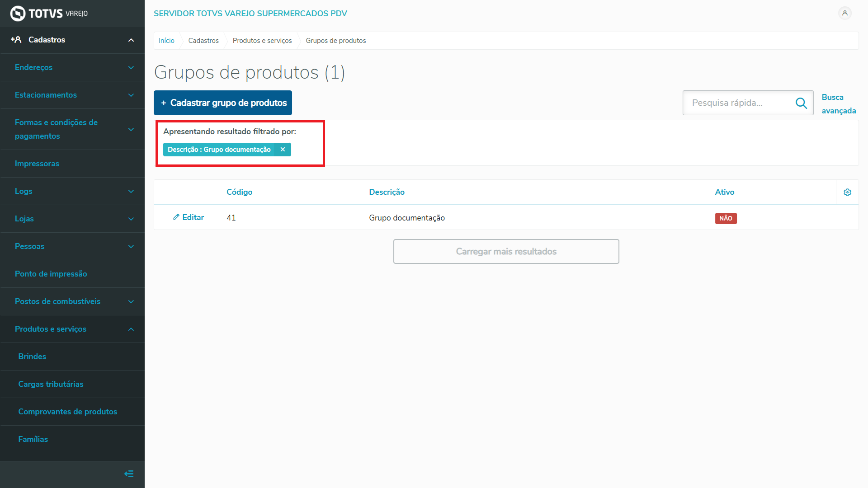Remove the Descrição filter tag with X
Viewport: 868px width, 488px height.
(x=283, y=150)
